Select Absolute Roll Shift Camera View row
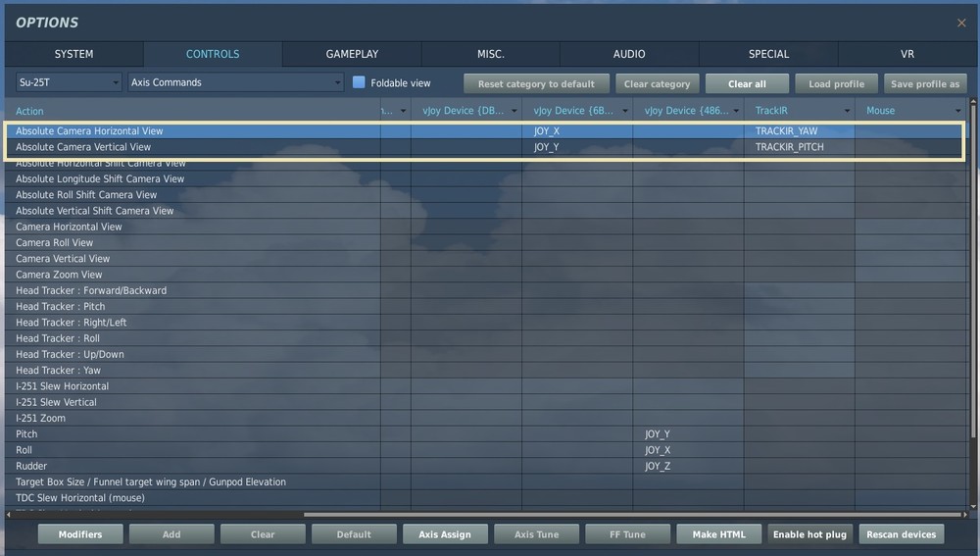The height and width of the screenshot is (556, 980). [484, 194]
